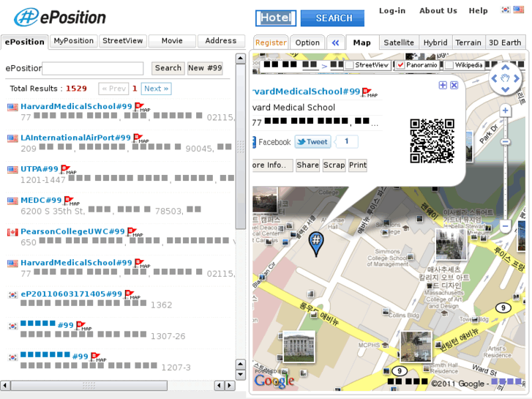Click the Tweet button in popup

312,142
